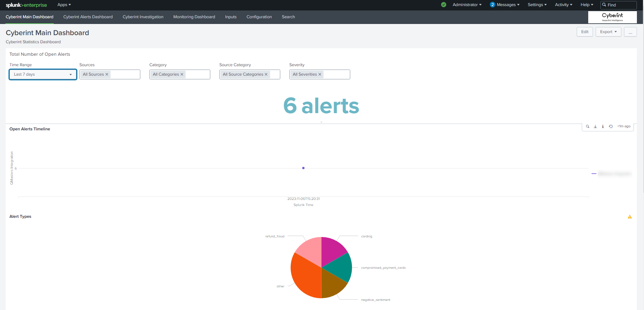Open the Search tab in the nav bar

coord(288,17)
